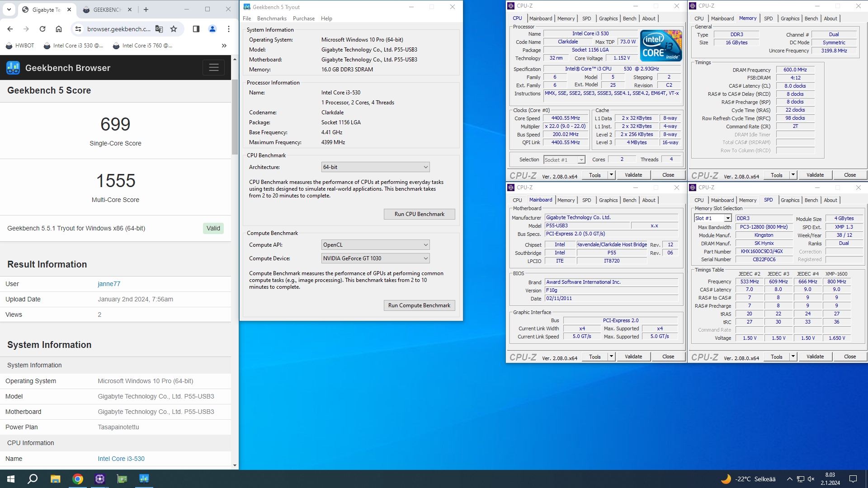Click Validate in CPU-Z SPD window

[x=815, y=357]
